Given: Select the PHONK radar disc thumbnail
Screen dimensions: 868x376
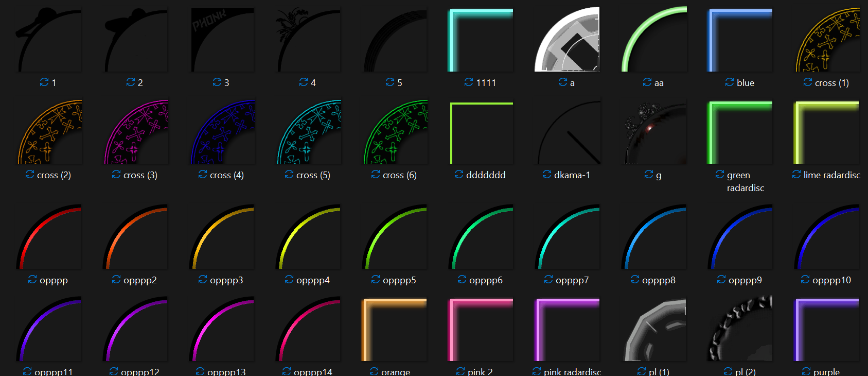Looking at the screenshot, I should tap(222, 40).
